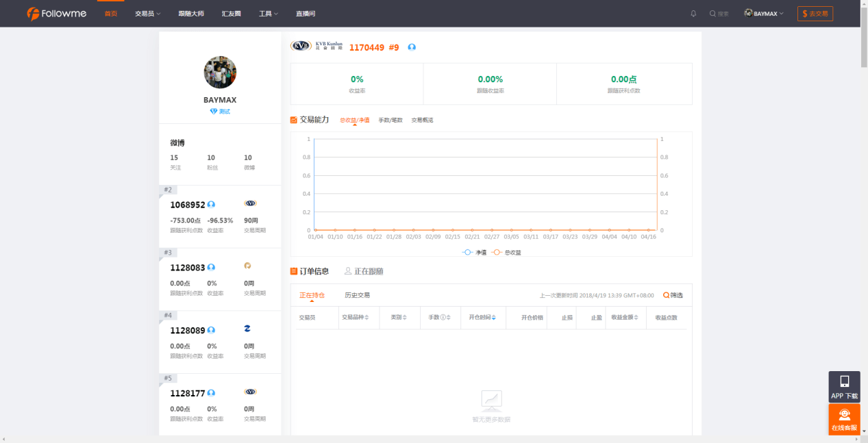
Task: Toggle 净值 series in chart legend
Action: (475, 253)
